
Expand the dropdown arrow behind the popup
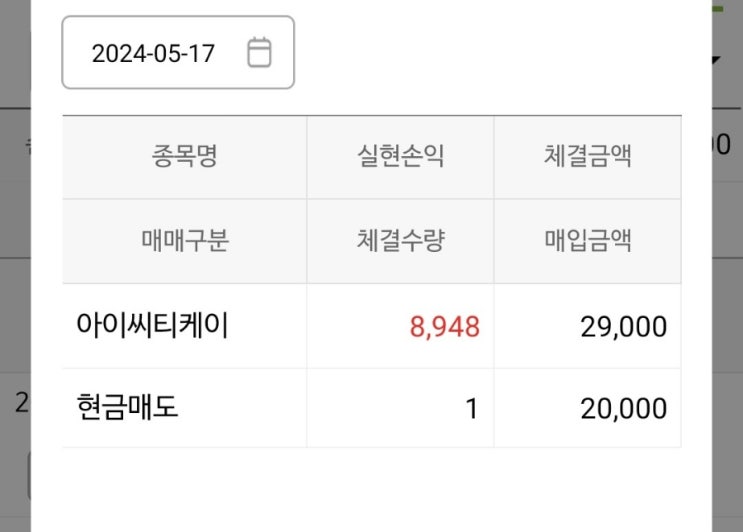[716, 60]
